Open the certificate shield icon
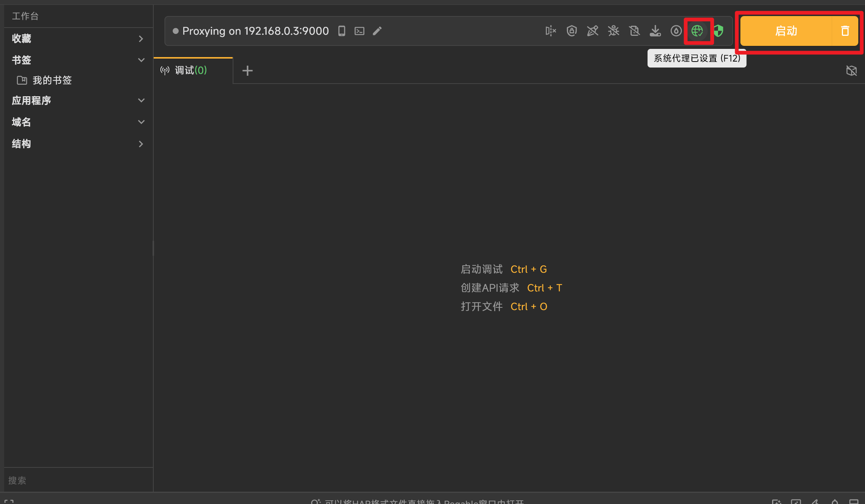This screenshot has width=865, height=504. [718, 31]
